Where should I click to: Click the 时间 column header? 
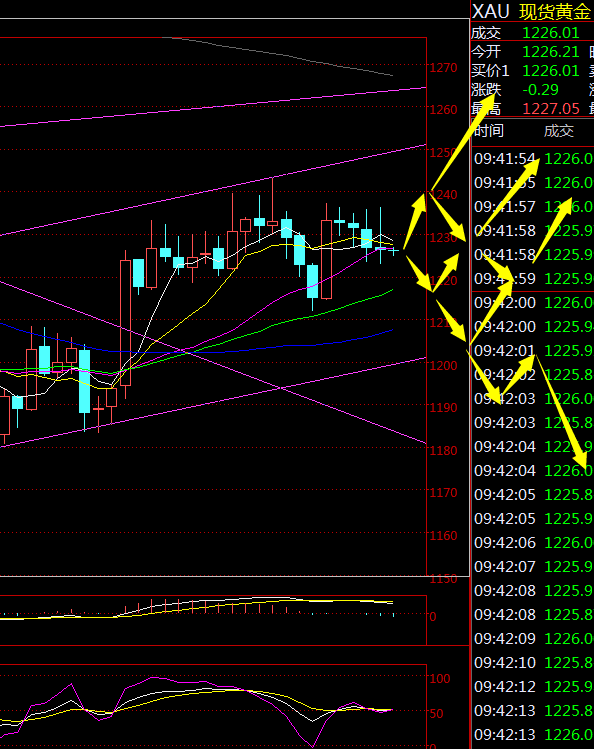click(x=489, y=131)
